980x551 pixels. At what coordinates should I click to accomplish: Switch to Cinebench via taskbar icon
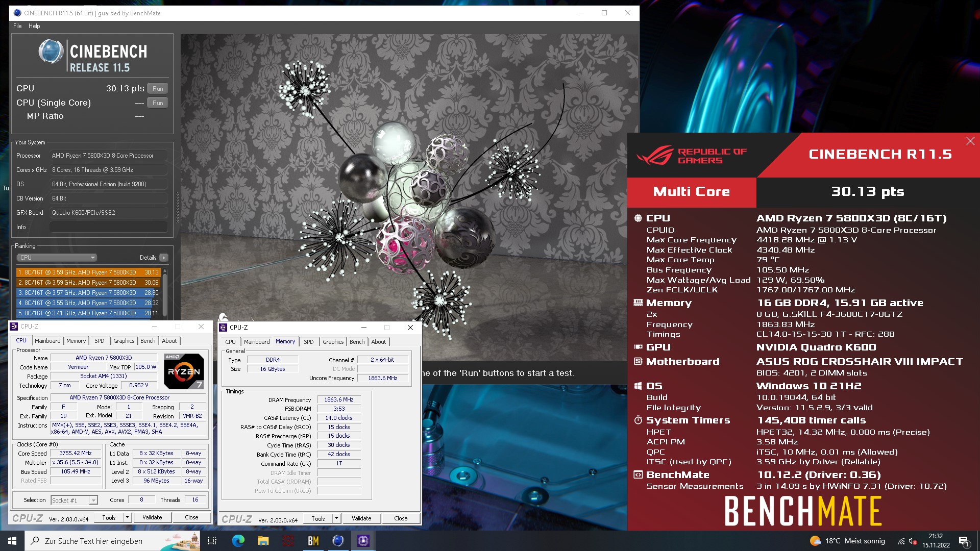[338, 541]
